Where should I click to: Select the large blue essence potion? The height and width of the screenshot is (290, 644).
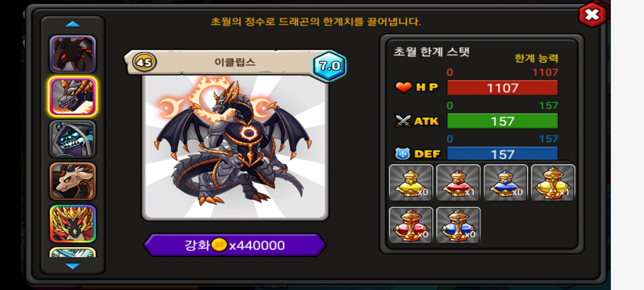[x=458, y=225]
